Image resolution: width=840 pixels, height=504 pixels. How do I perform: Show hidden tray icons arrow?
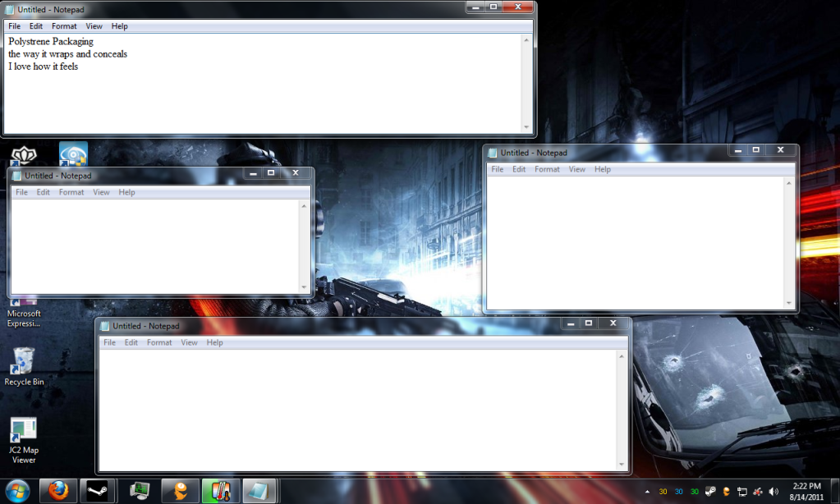647,492
